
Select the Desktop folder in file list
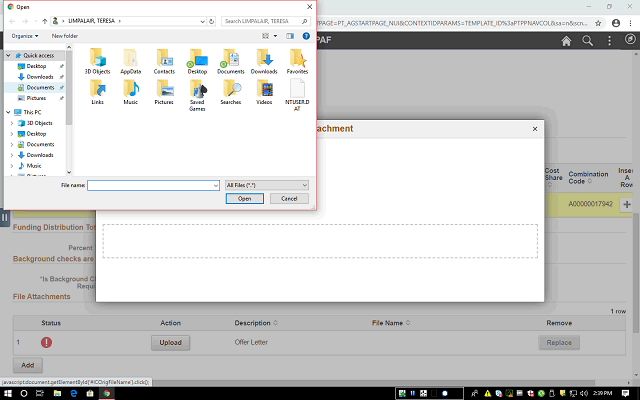tap(197, 61)
